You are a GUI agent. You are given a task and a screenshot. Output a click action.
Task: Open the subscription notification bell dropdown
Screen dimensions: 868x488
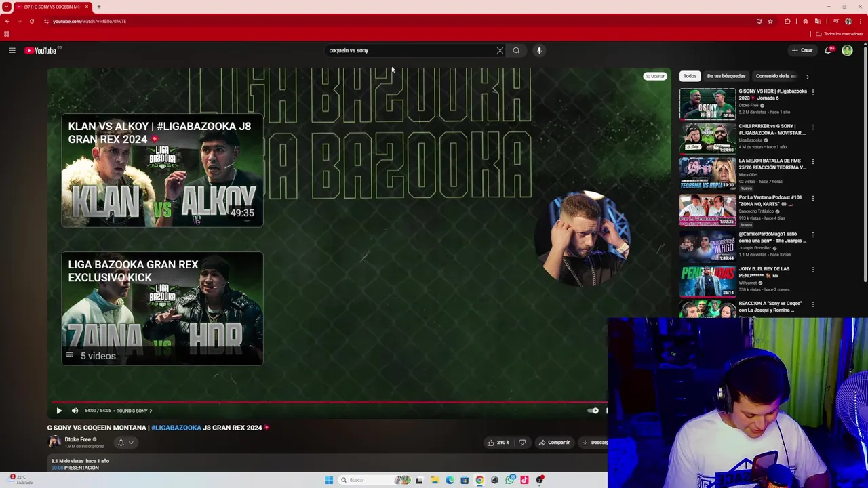click(125, 443)
